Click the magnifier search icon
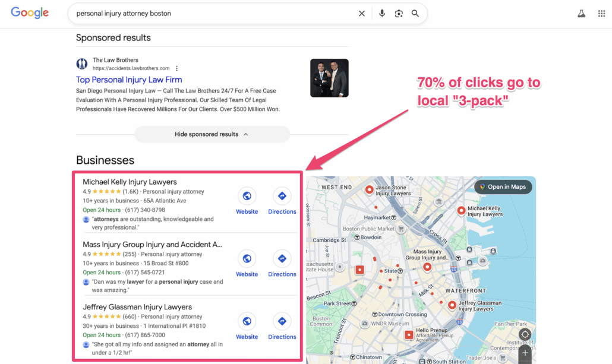Viewport: 612px width, 364px height. pos(415,14)
